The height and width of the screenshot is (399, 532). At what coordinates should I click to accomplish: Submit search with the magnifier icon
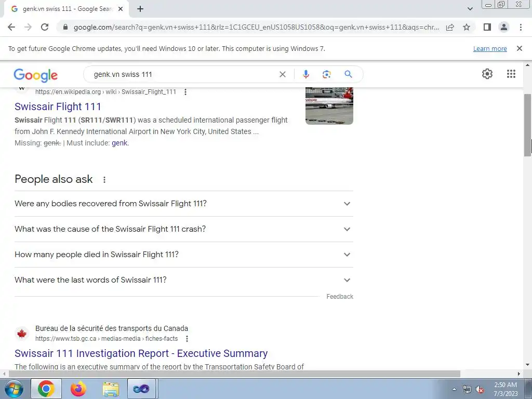348,74
